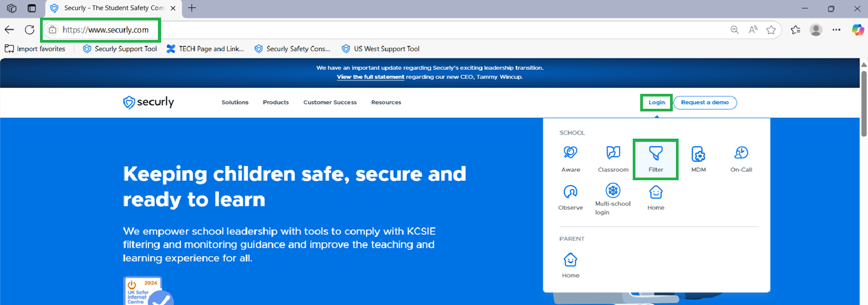View site information lock icon
The width and height of the screenshot is (868, 305).
click(52, 30)
